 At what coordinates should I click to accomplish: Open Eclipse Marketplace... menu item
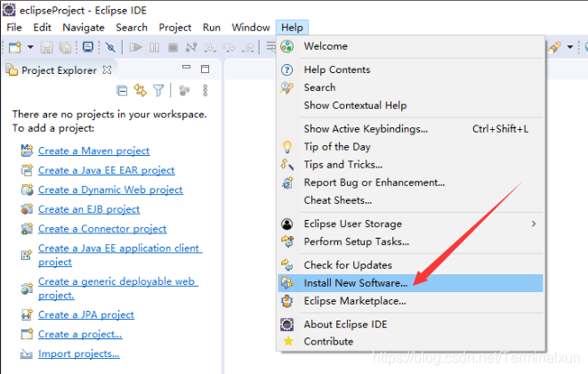[x=411, y=301]
